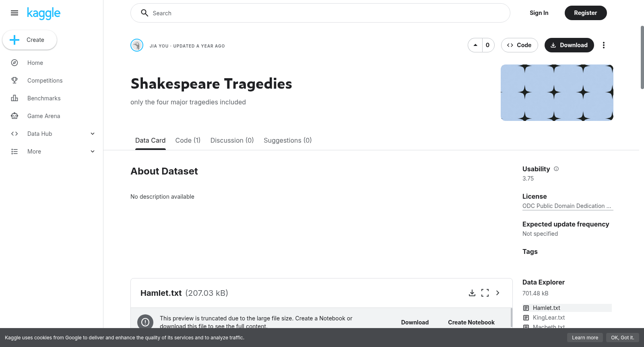Click the Create button
Screen dimensions: 644x347
(29, 40)
